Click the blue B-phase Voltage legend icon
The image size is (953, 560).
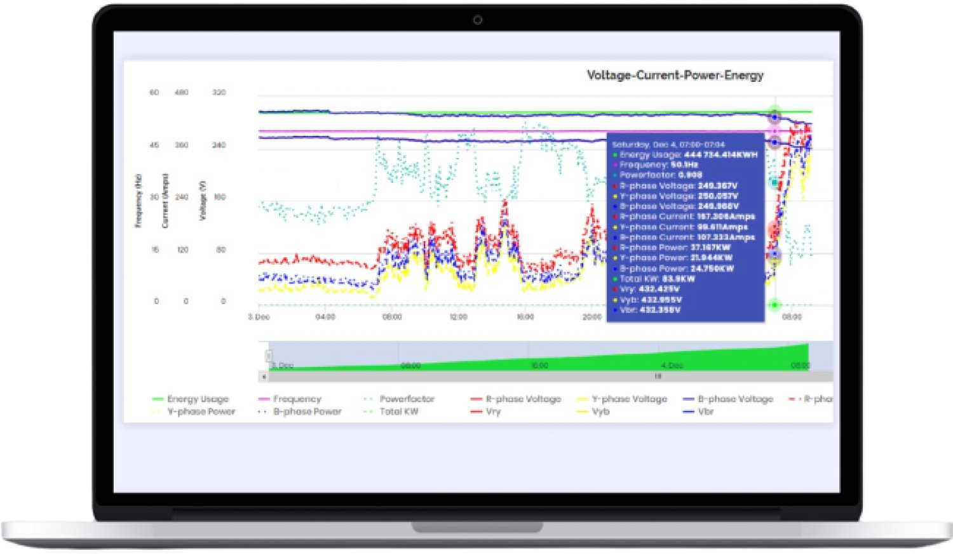(x=687, y=399)
